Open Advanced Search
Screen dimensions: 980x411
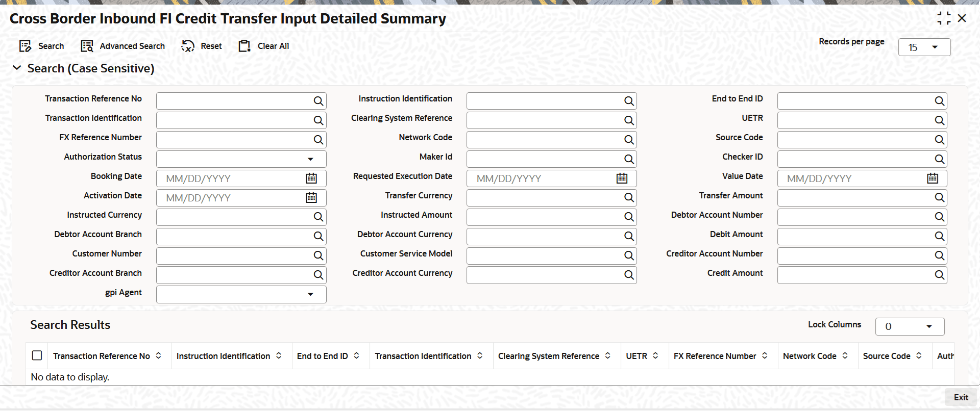click(123, 46)
